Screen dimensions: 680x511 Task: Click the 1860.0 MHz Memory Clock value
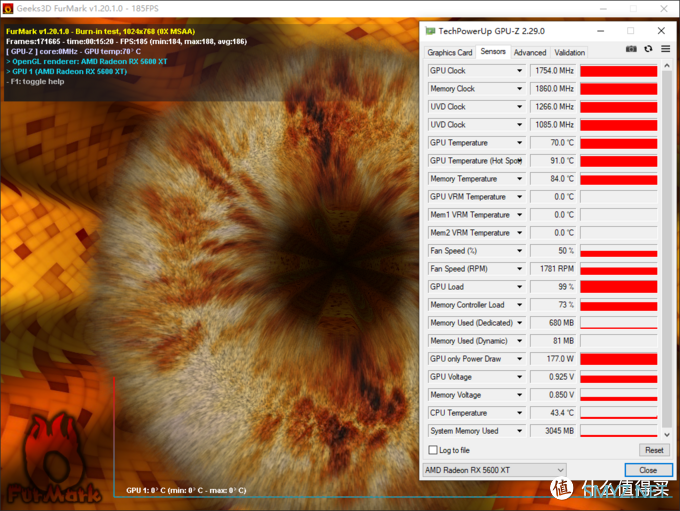point(553,88)
